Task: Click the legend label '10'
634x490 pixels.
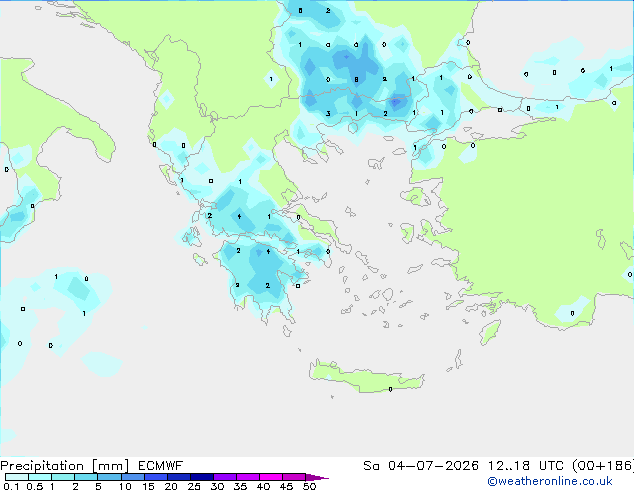Action: click(x=125, y=486)
